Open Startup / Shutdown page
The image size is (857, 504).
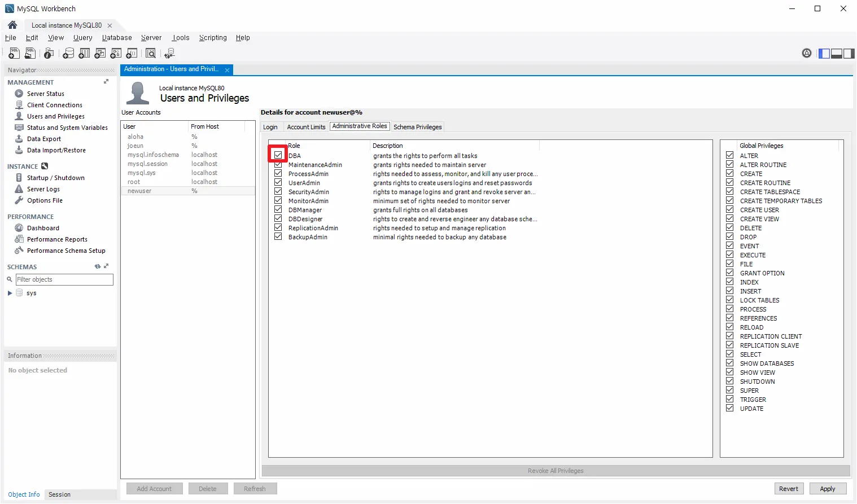56,178
